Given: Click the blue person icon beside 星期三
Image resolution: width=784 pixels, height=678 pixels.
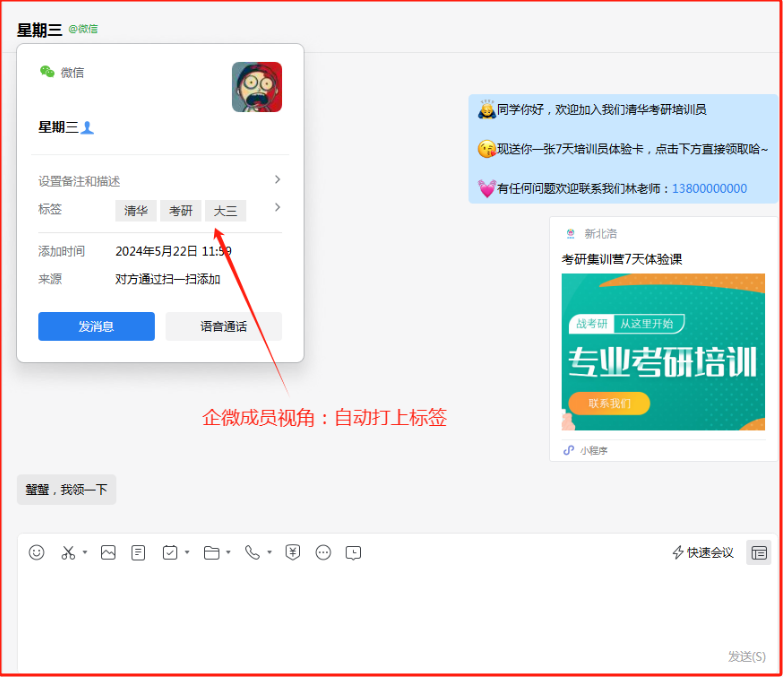Looking at the screenshot, I should pos(87,128).
